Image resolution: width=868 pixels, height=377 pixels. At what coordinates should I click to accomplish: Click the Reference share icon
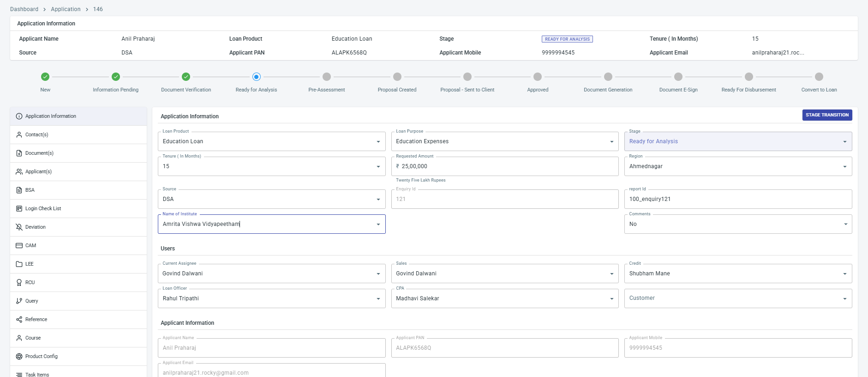[19, 319]
